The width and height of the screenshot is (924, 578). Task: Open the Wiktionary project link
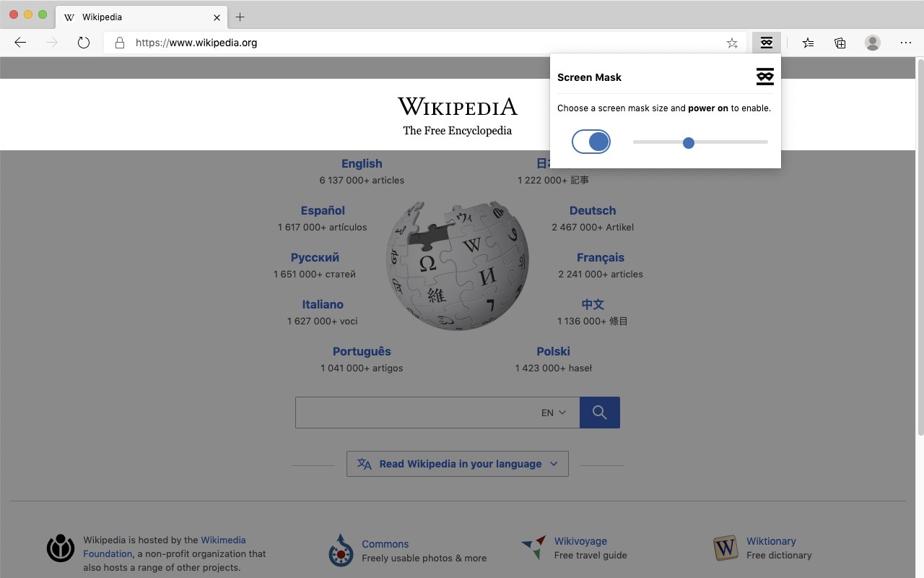[771, 541]
